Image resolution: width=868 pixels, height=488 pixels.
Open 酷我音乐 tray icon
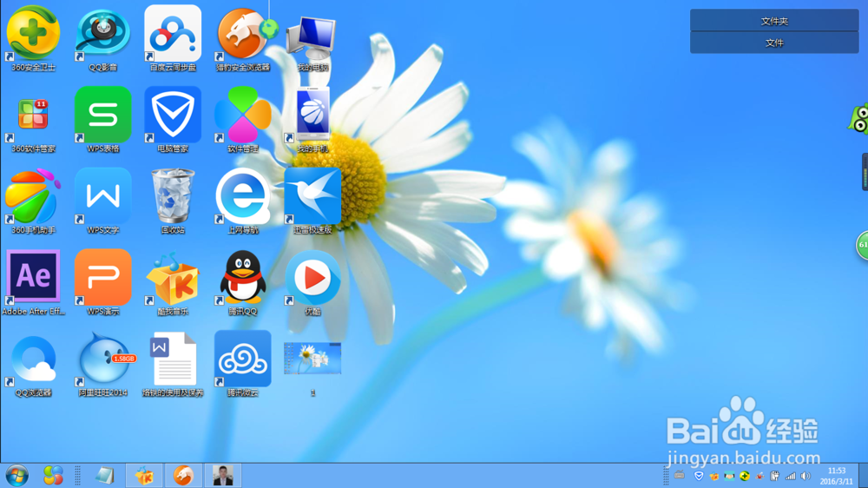[x=714, y=476]
